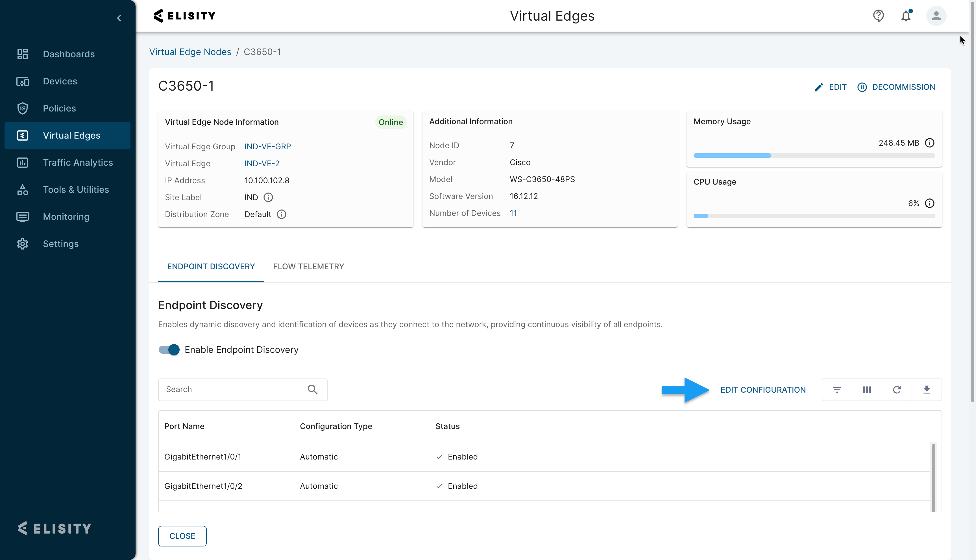Open the column visibility selector
976x560 pixels.
(867, 390)
